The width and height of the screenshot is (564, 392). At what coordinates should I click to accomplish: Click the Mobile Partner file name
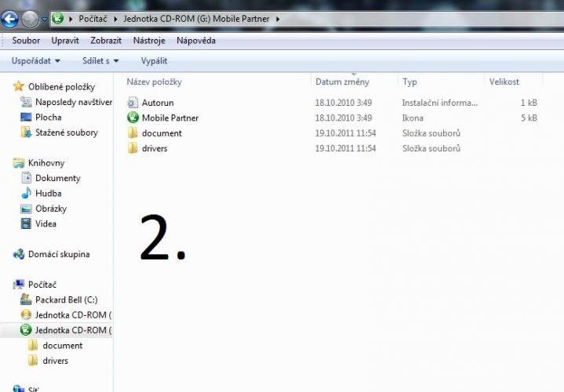coord(170,118)
